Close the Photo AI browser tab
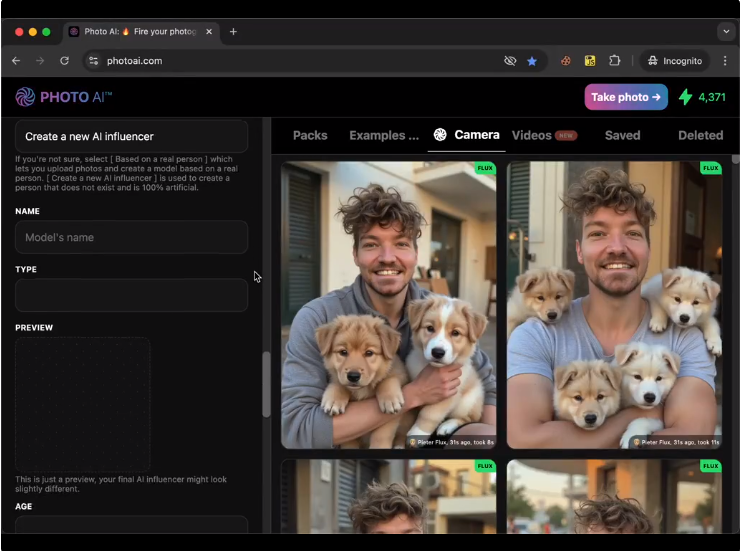 (x=209, y=32)
